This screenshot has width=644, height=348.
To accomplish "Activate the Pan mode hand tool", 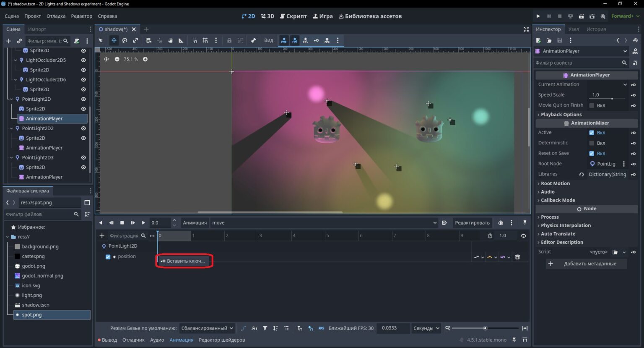I will pyautogui.click(x=170, y=40).
